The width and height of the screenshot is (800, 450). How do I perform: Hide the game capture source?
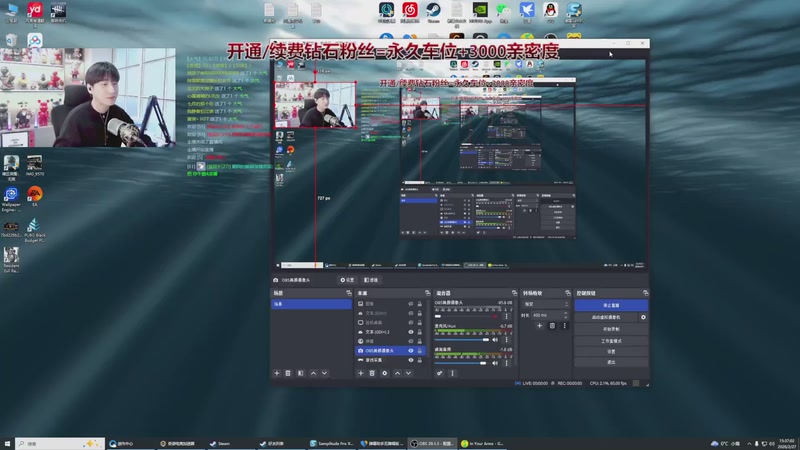click(x=411, y=360)
